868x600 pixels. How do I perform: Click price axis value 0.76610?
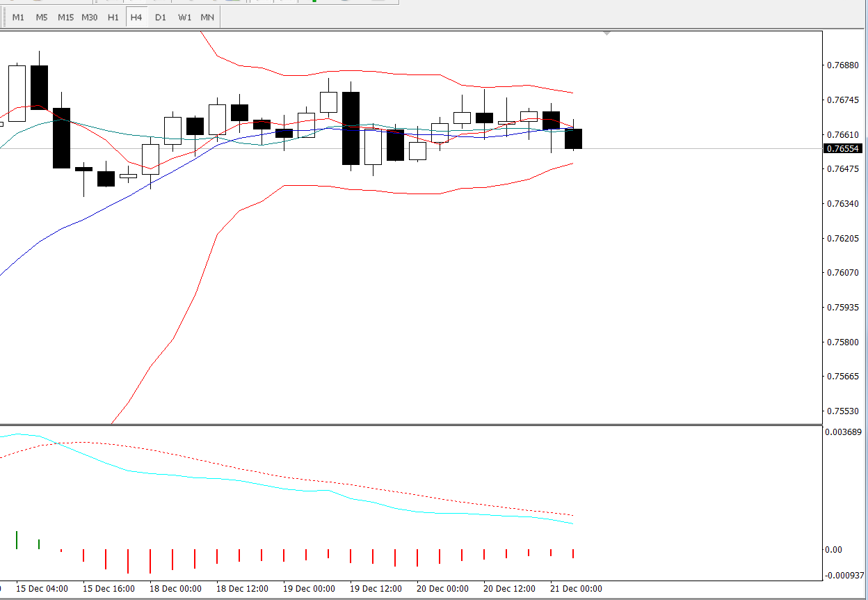pos(842,135)
